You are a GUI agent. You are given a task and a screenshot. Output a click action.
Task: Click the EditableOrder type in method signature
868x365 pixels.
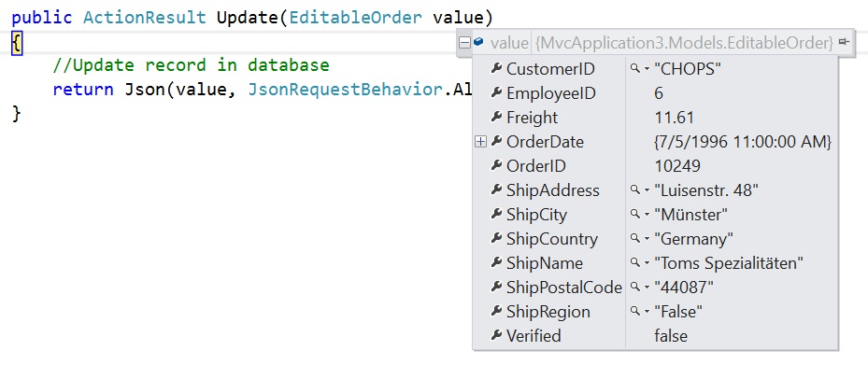(355, 18)
